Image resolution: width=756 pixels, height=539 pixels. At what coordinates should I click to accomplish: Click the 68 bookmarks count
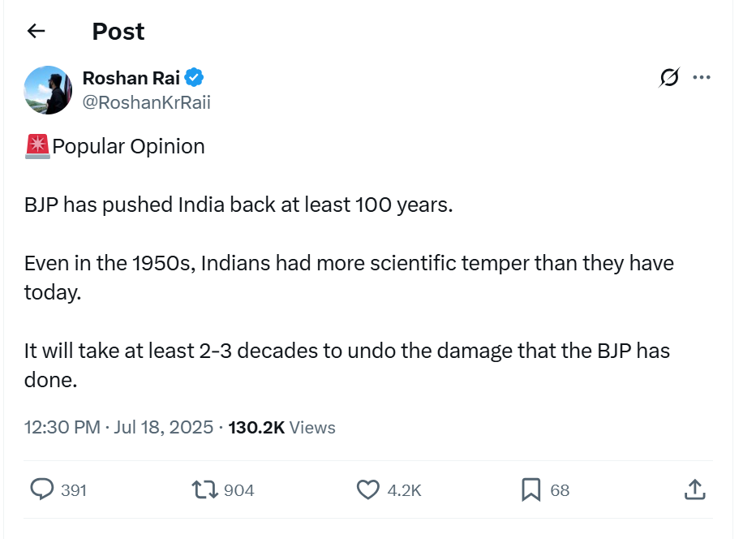point(560,490)
